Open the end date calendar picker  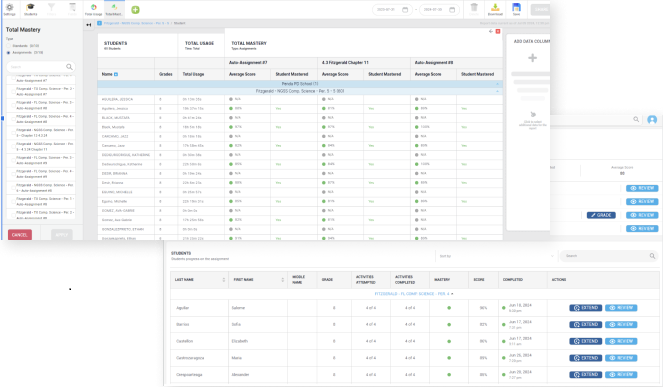click(452, 10)
